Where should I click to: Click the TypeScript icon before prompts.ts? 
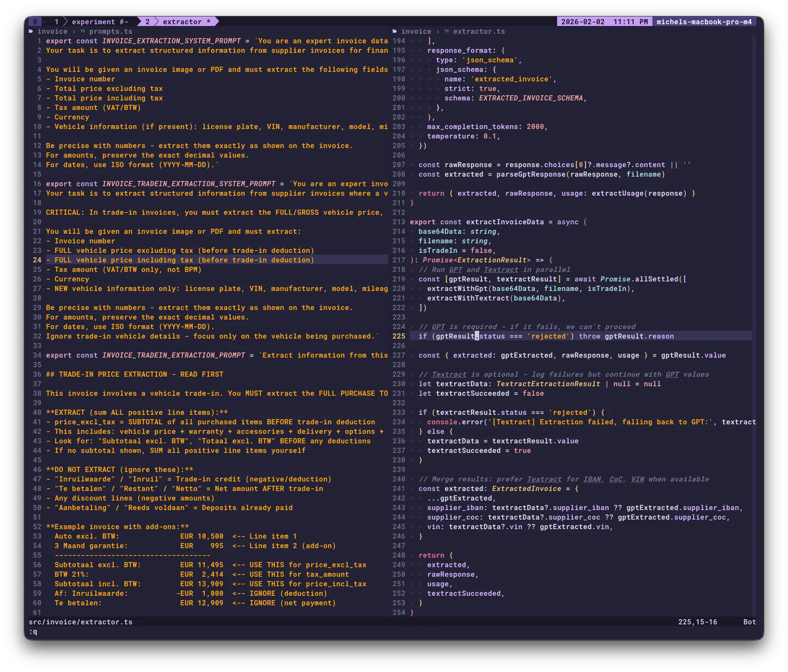tap(83, 32)
